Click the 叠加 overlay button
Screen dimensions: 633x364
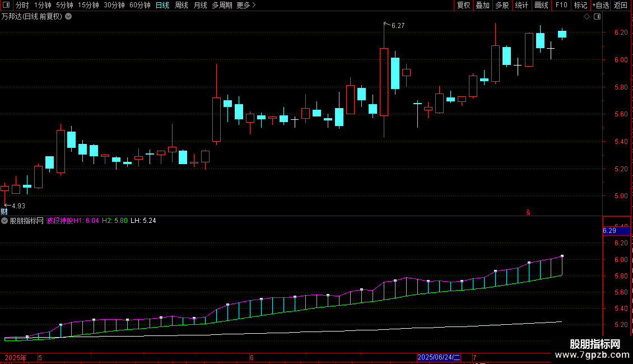point(482,5)
